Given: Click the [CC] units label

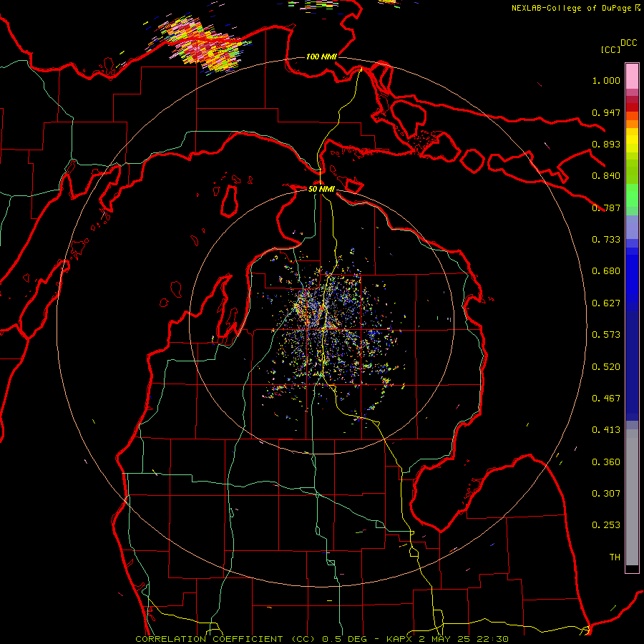Looking at the screenshot, I should coord(611,49).
